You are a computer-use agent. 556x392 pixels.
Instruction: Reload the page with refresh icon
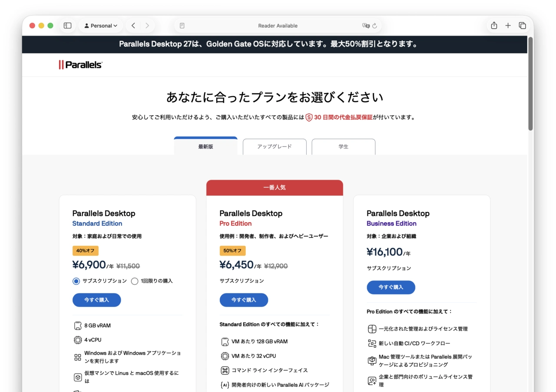coord(375,26)
